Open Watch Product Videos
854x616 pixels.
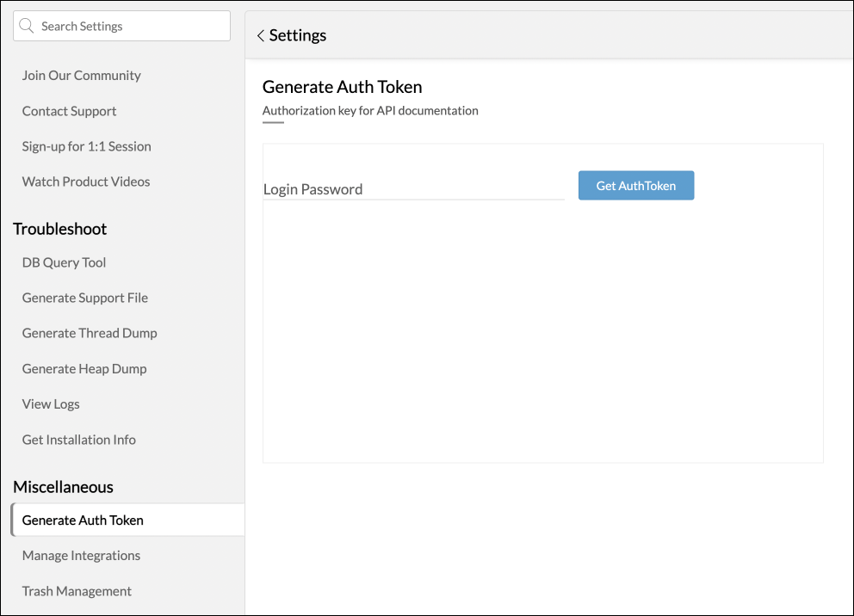pyautogui.click(x=86, y=182)
